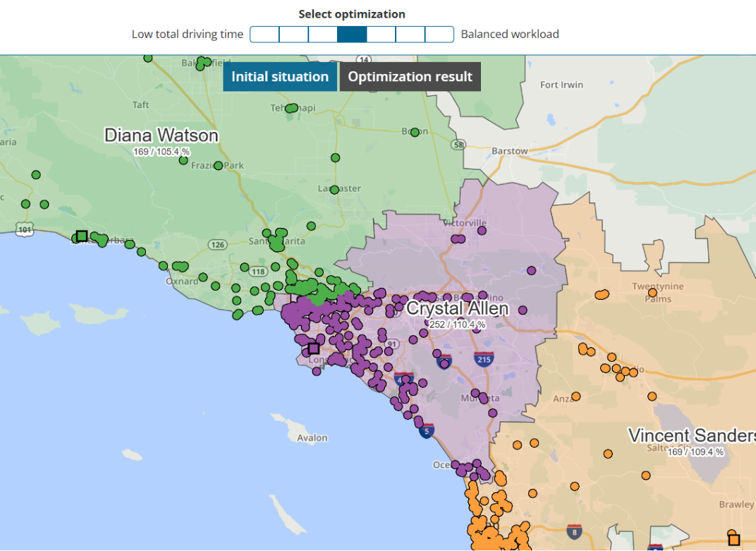Switch to the Optimization result view
Viewport: 756px width, 551px height.
point(410,77)
